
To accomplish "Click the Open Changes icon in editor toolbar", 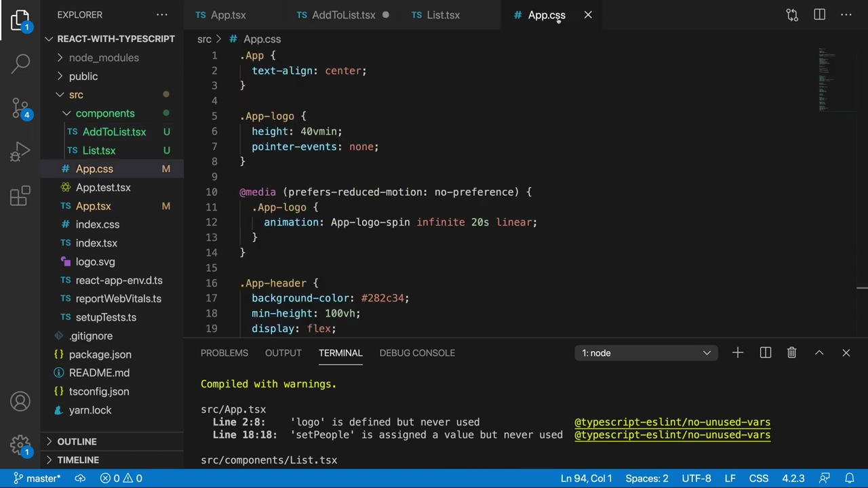I will 792,14.
